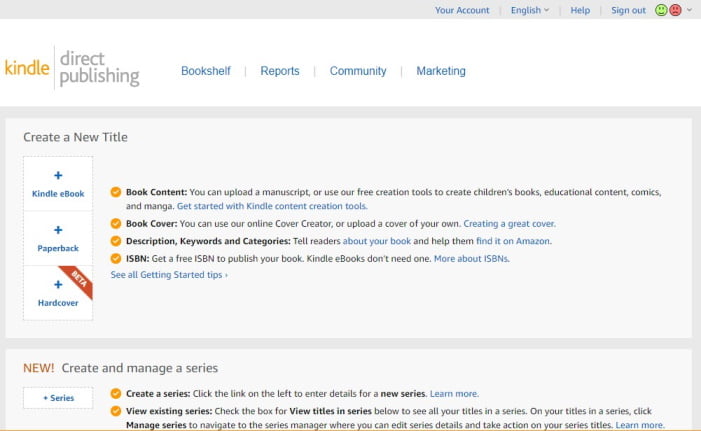The image size is (701, 431).
Task: Click the plus icon above Kindle eBook
Action: click(58, 175)
